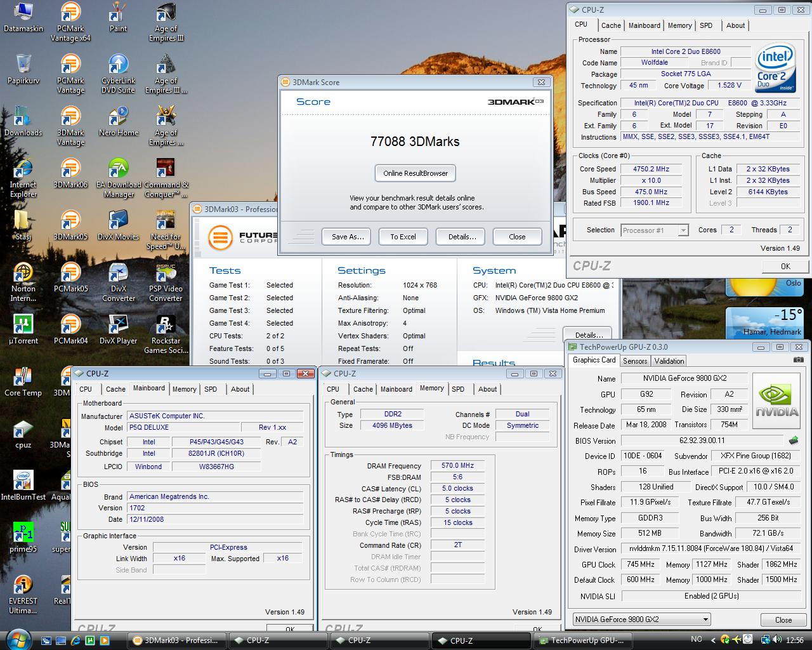This screenshot has width=812, height=650.
Task: Open About tab in top CPU-Z window
Action: point(735,25)
